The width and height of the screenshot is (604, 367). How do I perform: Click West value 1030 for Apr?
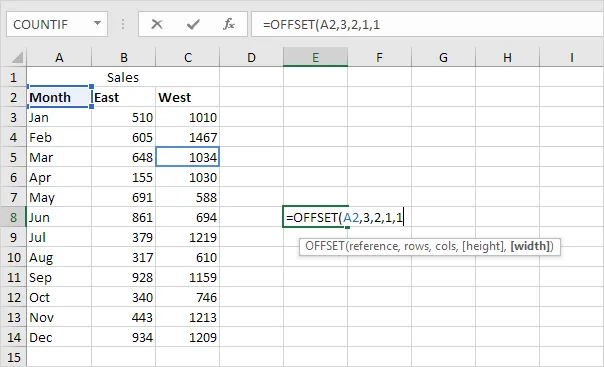[188, 177]
